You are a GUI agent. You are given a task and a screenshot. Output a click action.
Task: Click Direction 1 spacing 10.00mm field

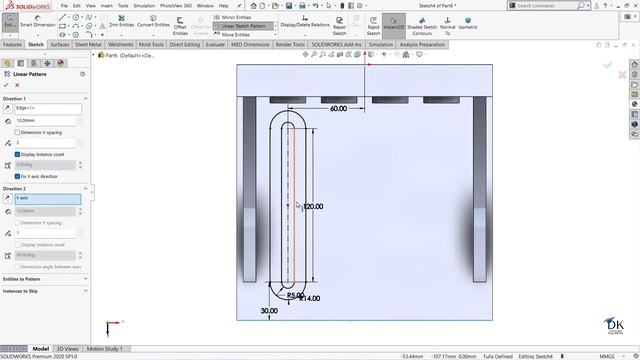point(45,121)
